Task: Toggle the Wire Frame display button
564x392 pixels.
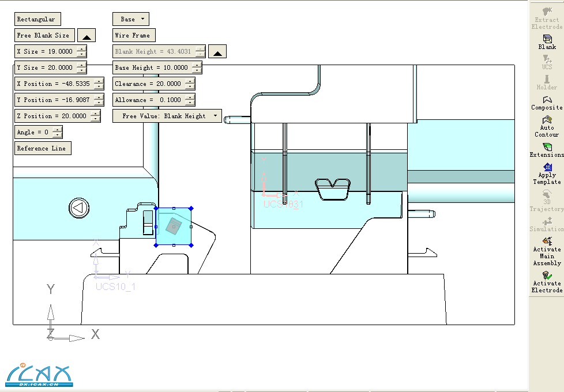Action: (134, 35)
